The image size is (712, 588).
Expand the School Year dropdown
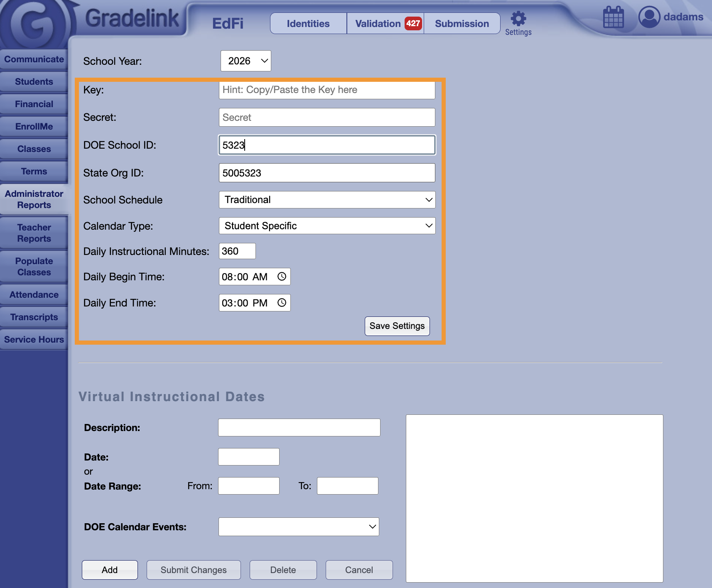pyautogui.click(x=246, y=61)
